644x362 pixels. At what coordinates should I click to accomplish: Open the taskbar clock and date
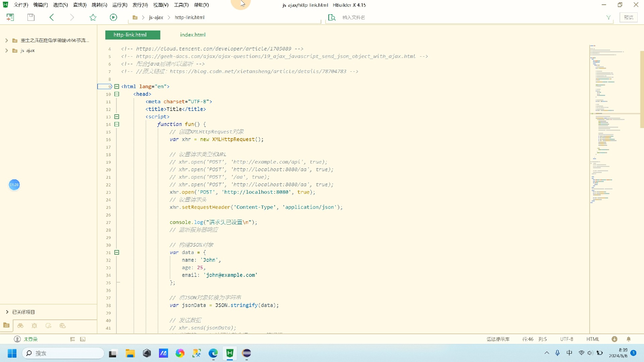coord(618,353)
